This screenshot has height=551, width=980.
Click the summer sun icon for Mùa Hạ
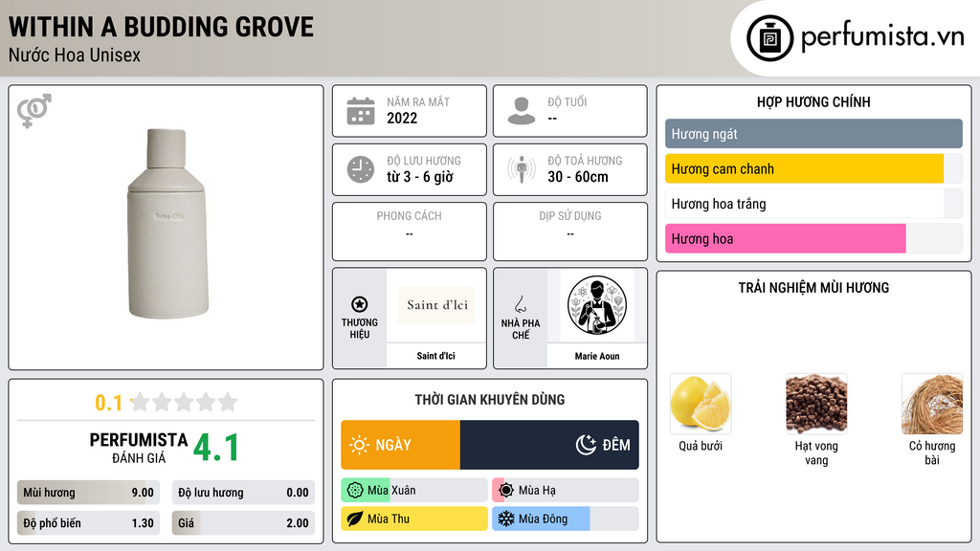click(506, 491)
